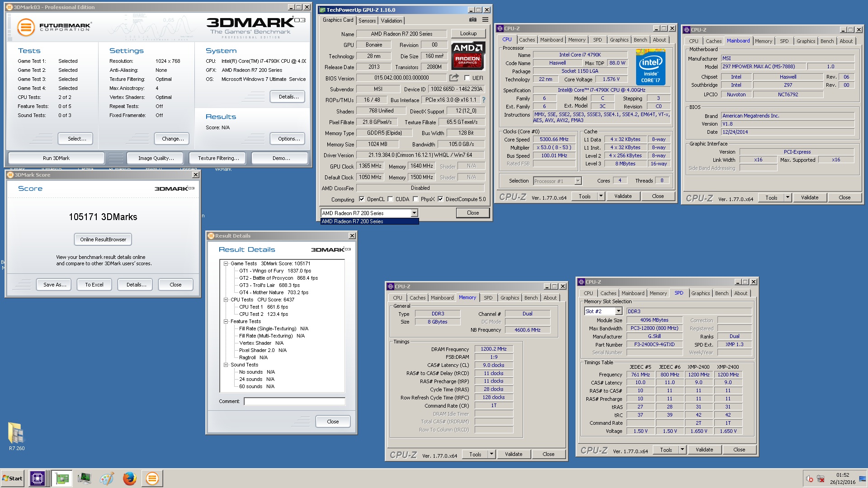Screen dimensions: 868x488
Task: Click the orange 3DMark taskbar icon
Action: pos(152,478)
